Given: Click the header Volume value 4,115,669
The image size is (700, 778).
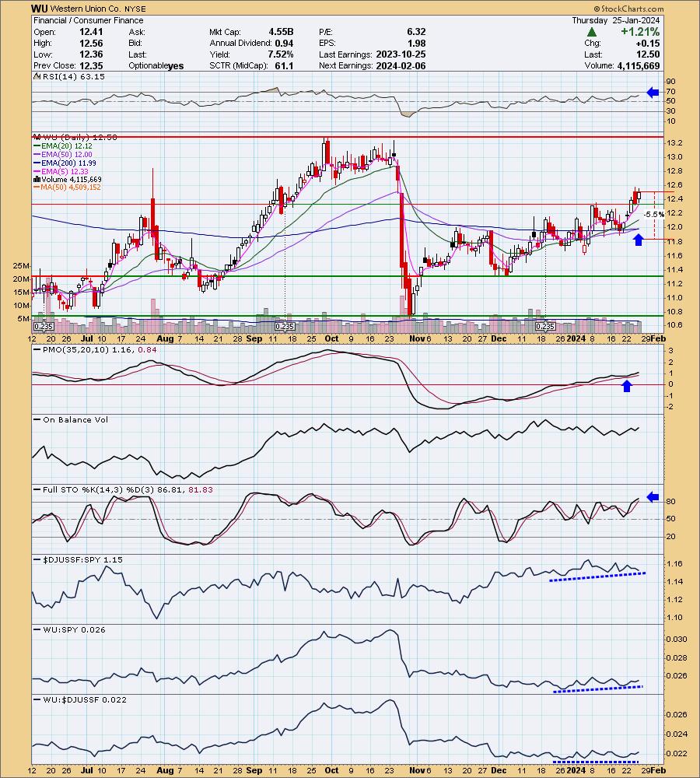Looking at the screenshot, I should click(639, 65).
